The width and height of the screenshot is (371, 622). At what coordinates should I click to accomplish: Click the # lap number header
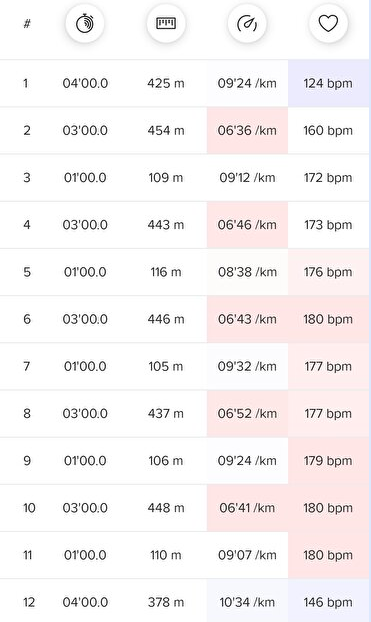point(27,24)
